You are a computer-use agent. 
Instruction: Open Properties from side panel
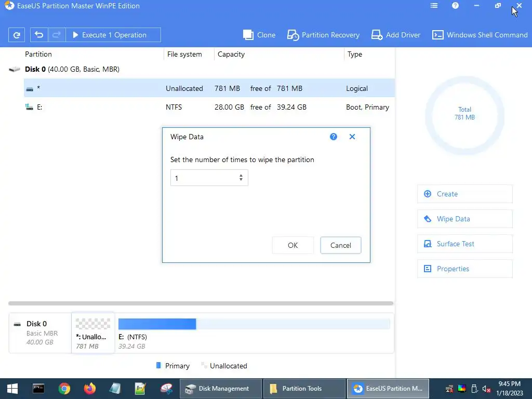[x=464, y=269]
